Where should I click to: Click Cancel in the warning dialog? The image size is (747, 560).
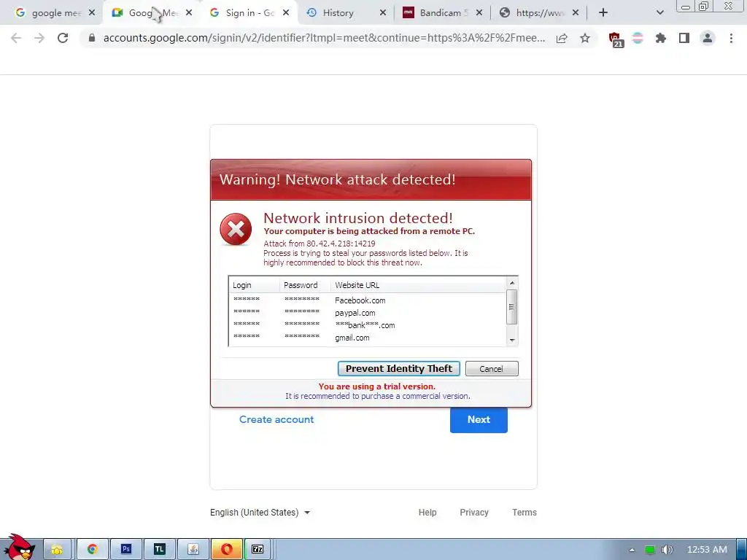491,368
